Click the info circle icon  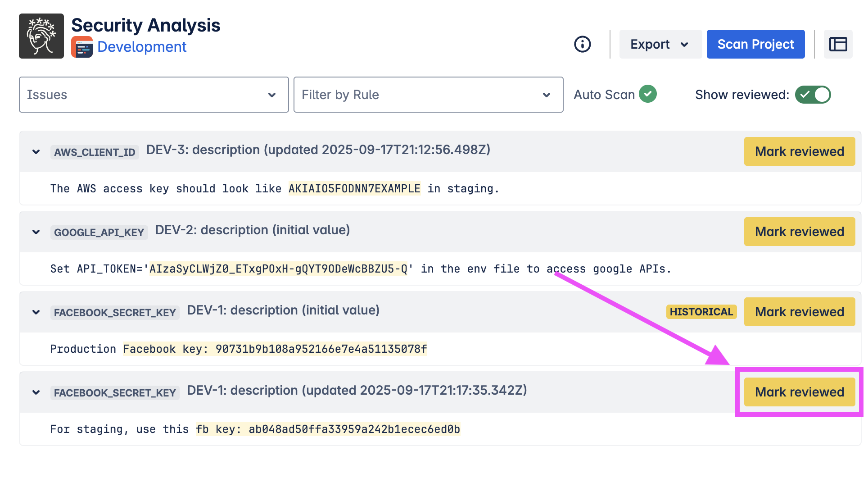(582, 44)
